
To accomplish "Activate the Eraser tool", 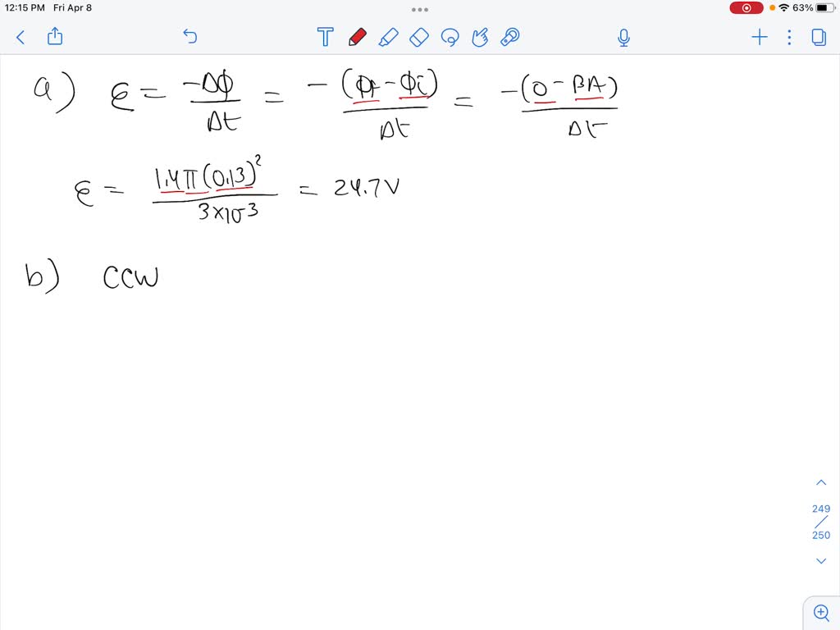I will click(x=418, y=37).
